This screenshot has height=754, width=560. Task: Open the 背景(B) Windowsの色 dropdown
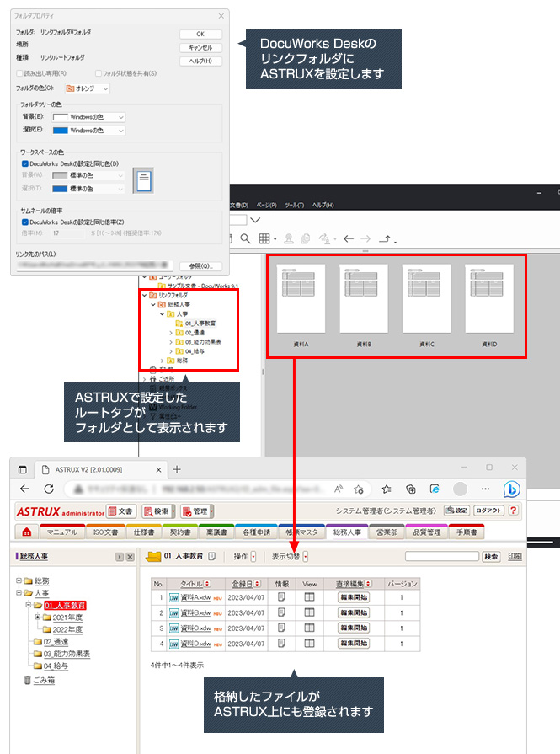coord(88,117)
